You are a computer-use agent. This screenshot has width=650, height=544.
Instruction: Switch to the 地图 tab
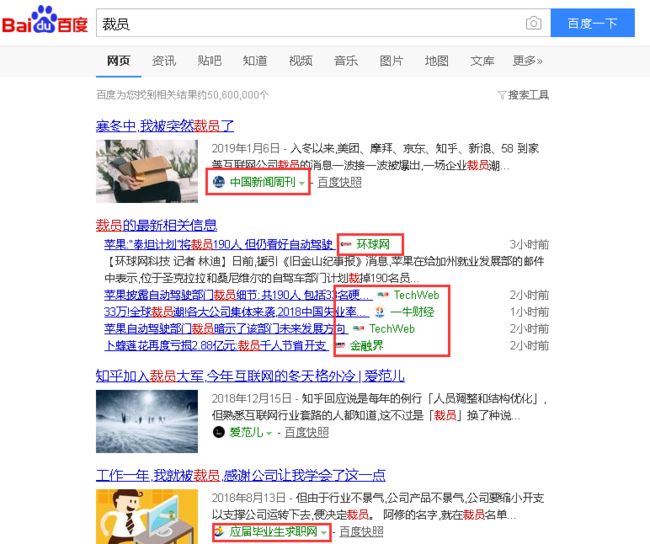[437, 61]
